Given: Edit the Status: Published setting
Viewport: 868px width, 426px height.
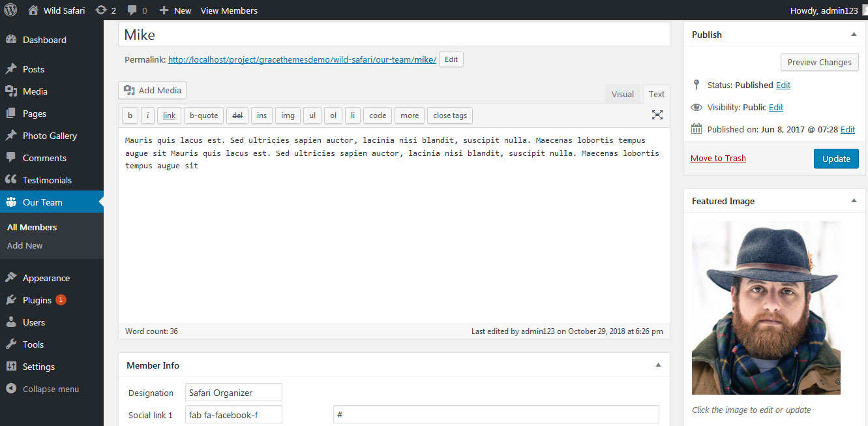Looking at the screenshot, I should (783, 85).
